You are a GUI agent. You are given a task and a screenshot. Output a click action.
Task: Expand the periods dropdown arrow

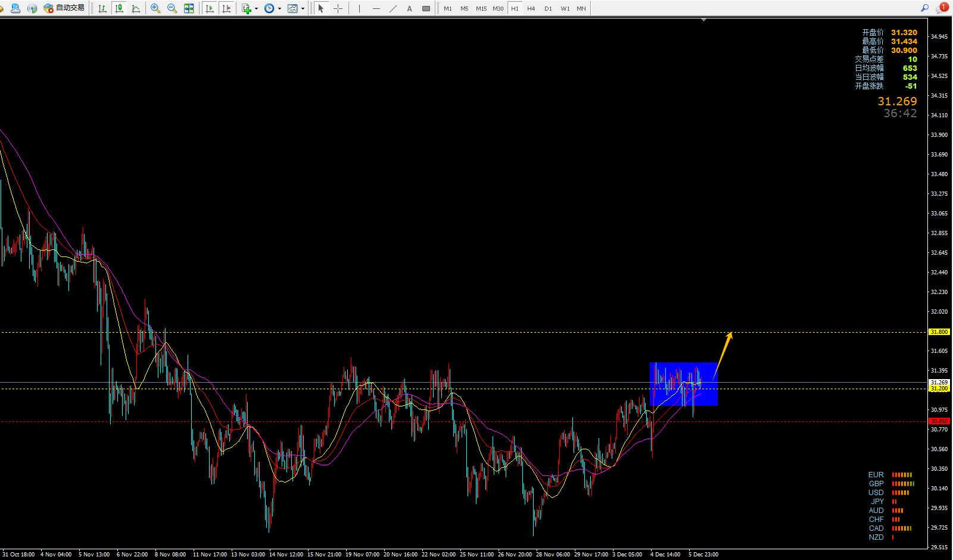[x=279, y=8]
